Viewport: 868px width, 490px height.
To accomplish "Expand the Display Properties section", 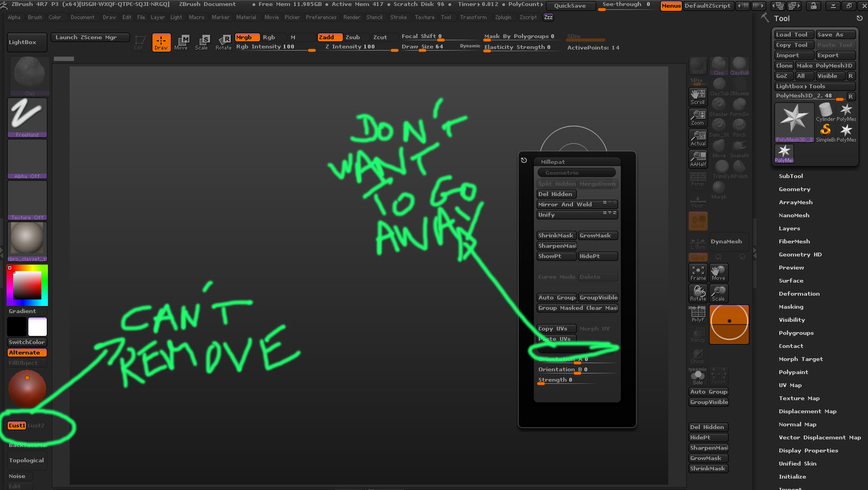I will [x=808, y=451].
